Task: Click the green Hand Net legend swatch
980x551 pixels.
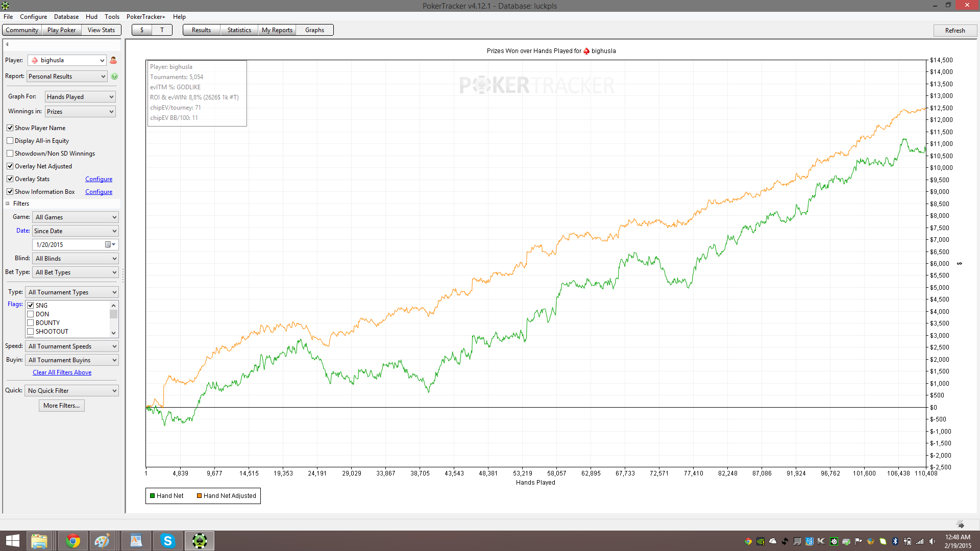Action: [152, 496]
